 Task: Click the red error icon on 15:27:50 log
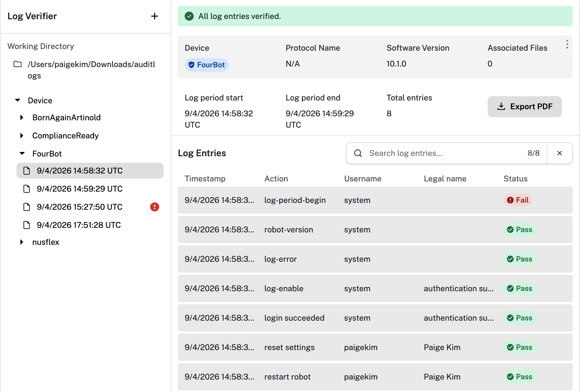(154, 207)
